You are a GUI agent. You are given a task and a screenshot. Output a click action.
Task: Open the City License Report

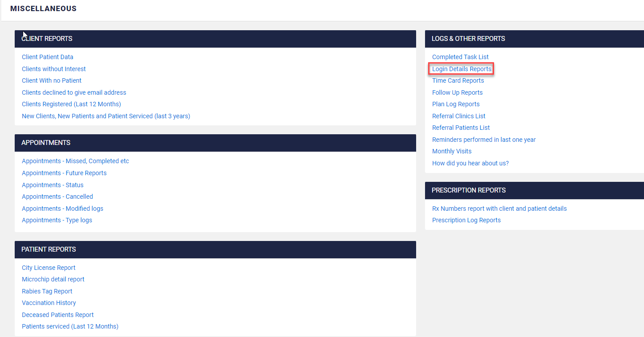coord(49,268)
